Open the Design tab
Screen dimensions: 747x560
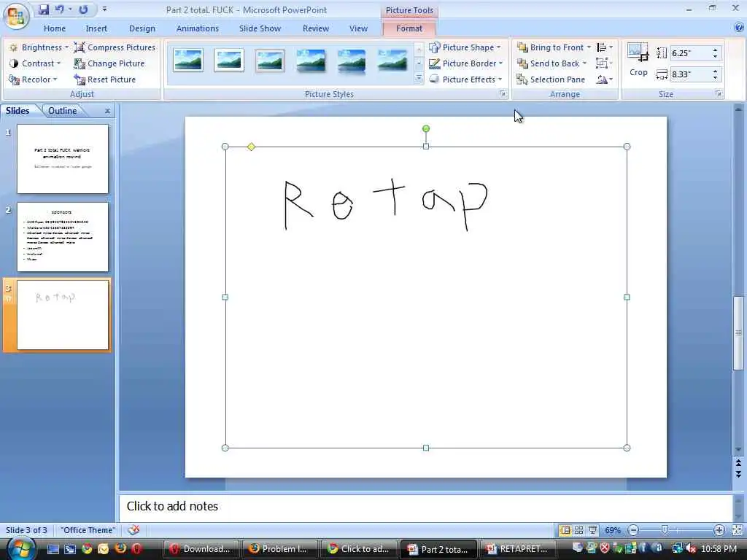click(x=142, y=28)
